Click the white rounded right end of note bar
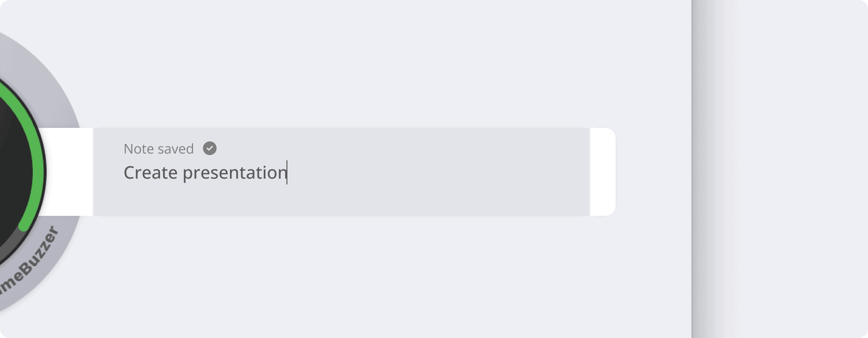Screen dimensions: 868x338 tap(603, 172)
